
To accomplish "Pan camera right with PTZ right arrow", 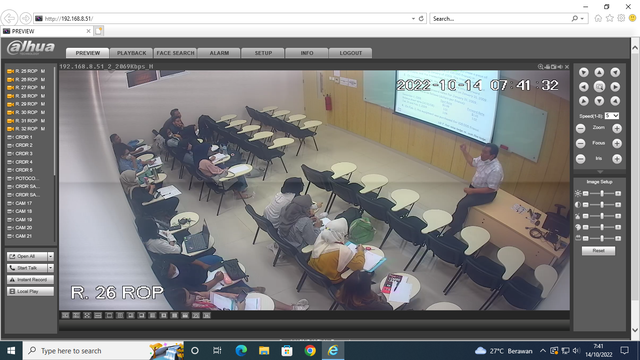I will click(x=615, y=87).
